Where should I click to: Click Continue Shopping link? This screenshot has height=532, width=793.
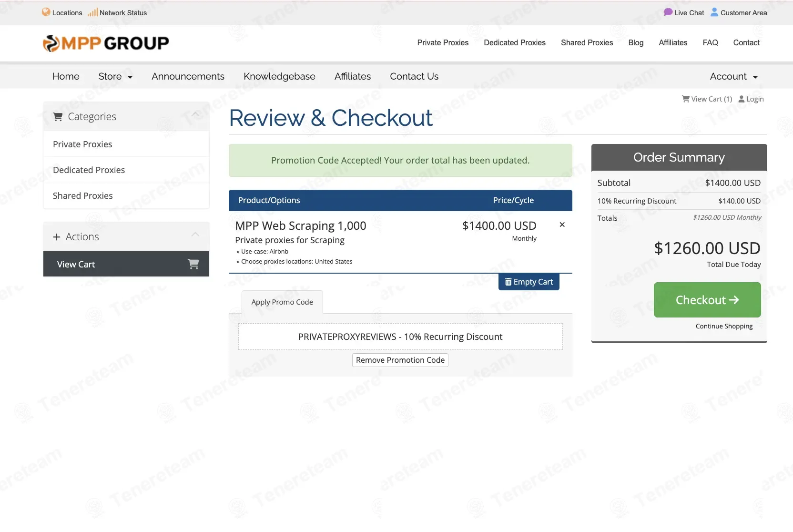724,326
